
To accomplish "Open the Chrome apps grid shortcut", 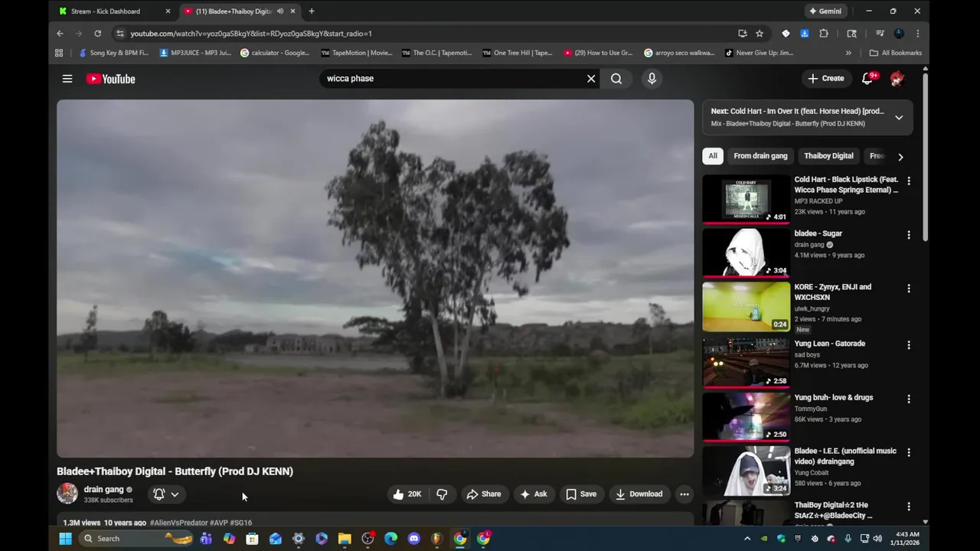I will pos(59,53).
